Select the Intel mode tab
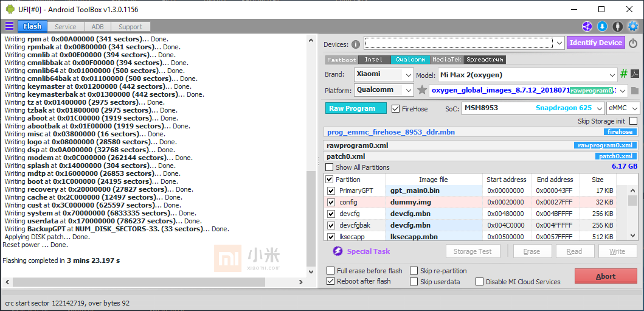Screen dimensions: 644x311 374,60
